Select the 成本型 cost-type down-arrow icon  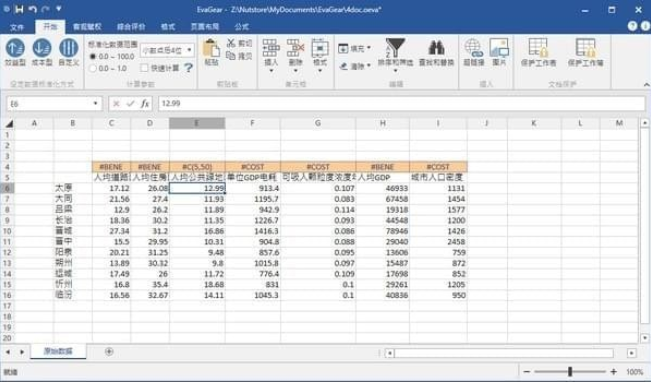pos(42,48)
